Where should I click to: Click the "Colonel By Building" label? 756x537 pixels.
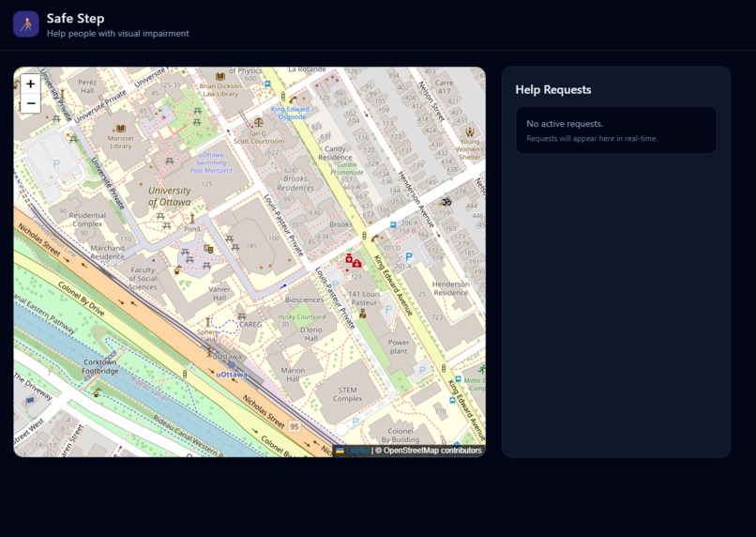click(401, 436)
